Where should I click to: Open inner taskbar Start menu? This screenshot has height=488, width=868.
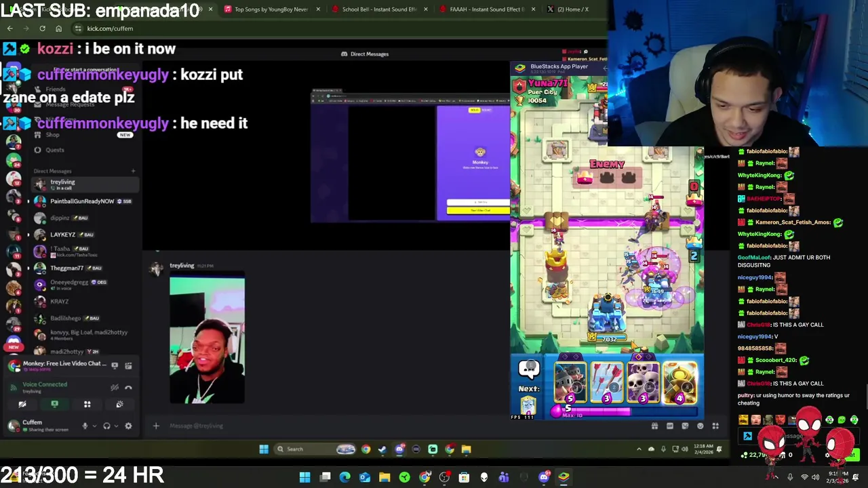coord(264,449)
